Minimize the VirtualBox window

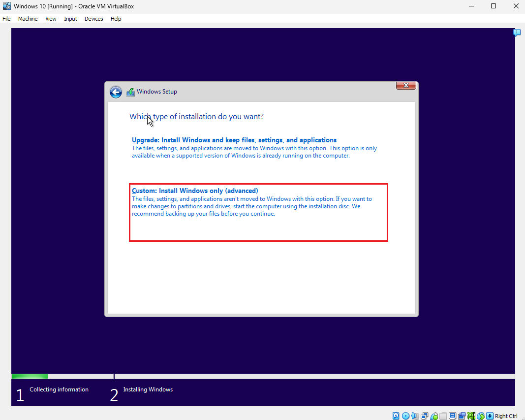click(x=471, y=6)
